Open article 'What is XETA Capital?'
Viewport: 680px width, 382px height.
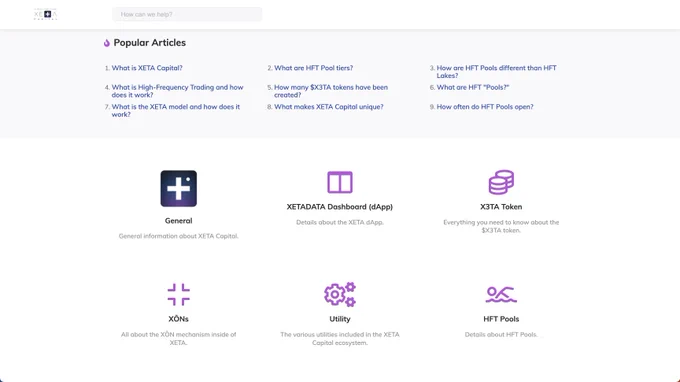147,68
